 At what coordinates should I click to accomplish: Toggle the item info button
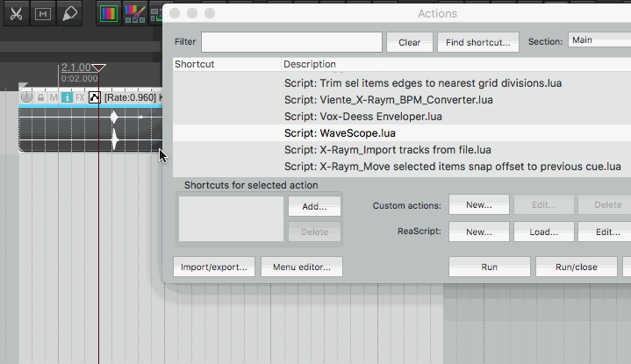[66, 97]
